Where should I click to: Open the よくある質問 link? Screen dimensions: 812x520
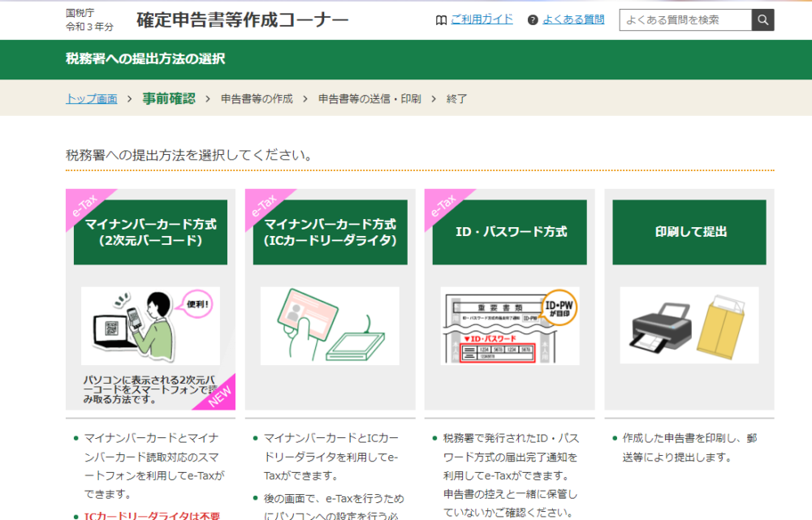tap(573, 19)
